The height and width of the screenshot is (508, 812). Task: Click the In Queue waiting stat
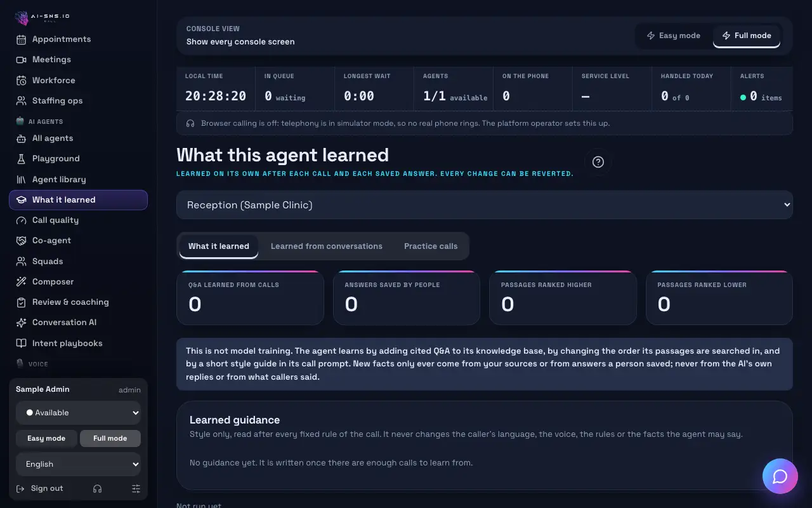pos(295,89)
